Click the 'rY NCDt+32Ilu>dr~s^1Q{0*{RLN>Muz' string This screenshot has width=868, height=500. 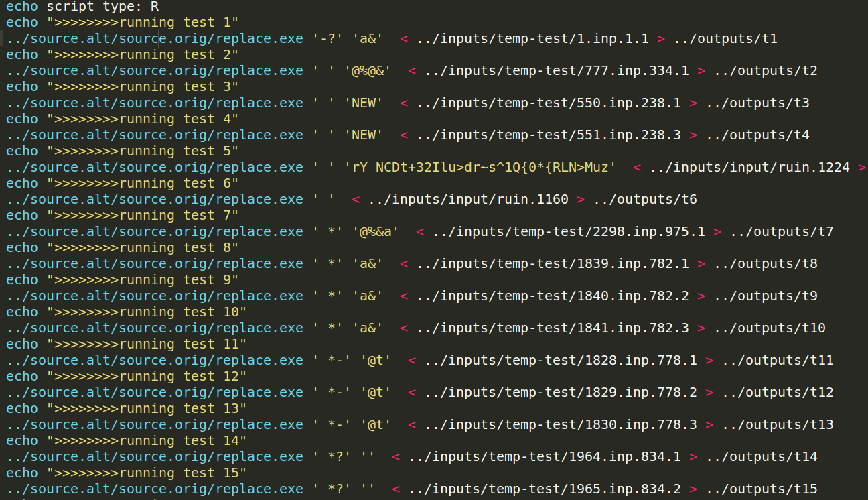pos(480,167)
